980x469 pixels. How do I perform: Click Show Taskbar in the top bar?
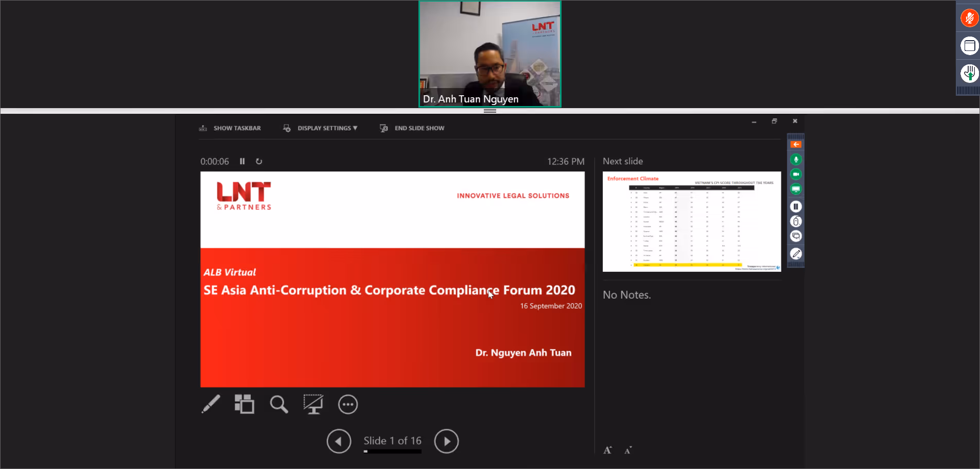pos(230,128)
